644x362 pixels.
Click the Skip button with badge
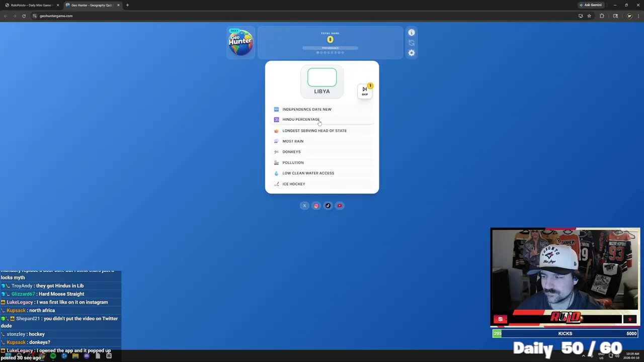365,90
